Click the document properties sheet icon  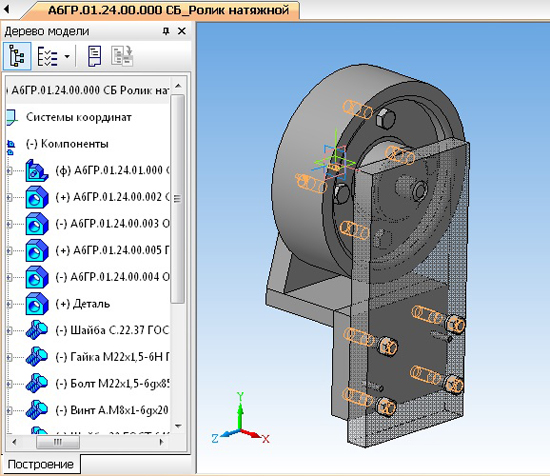tap(94, 56)
